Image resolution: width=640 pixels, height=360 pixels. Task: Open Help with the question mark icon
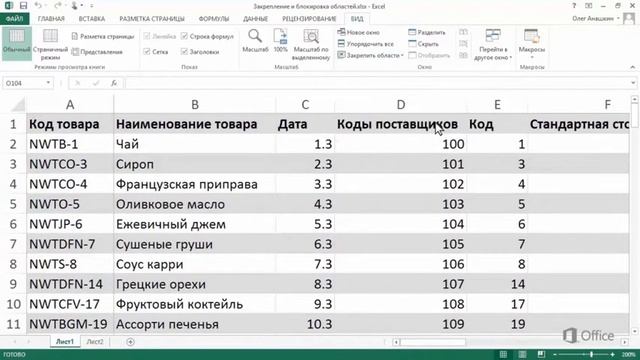point(574,6)
